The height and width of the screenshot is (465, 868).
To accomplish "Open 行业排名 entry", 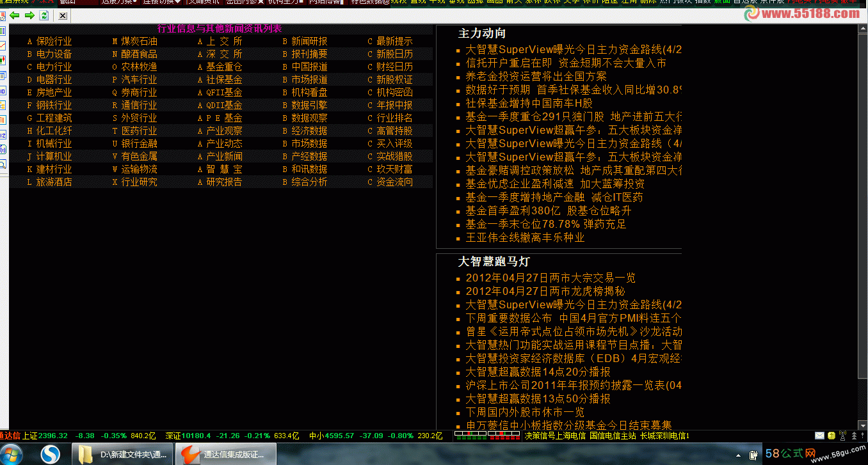I will (x=394, y=118).
